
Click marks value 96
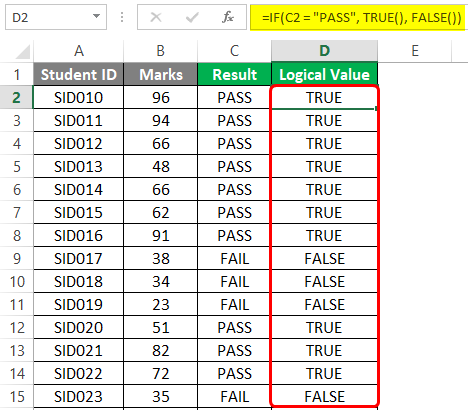161,97
